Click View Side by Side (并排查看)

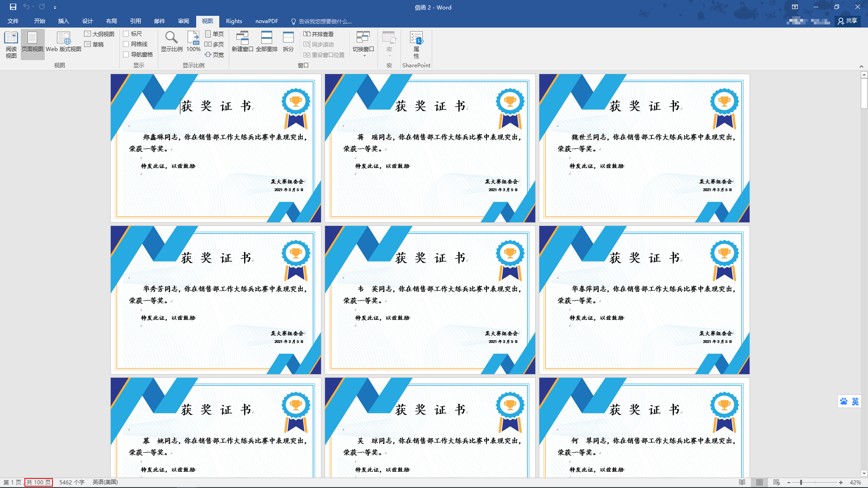point(319,34)
